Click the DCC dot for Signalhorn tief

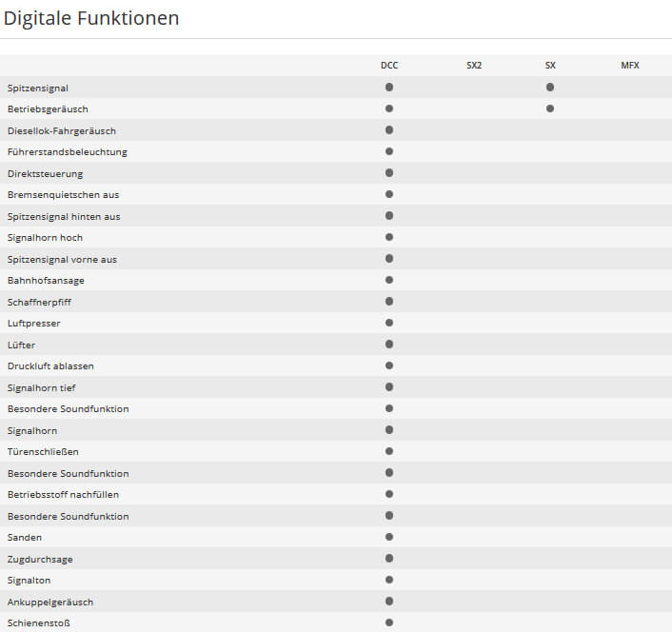(389, 387)
